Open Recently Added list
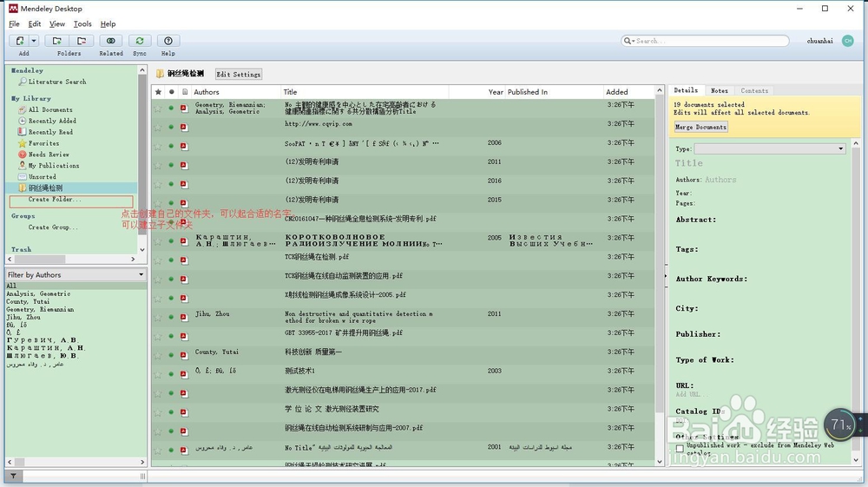The image size is (868, 487). [x=52, y=121]
